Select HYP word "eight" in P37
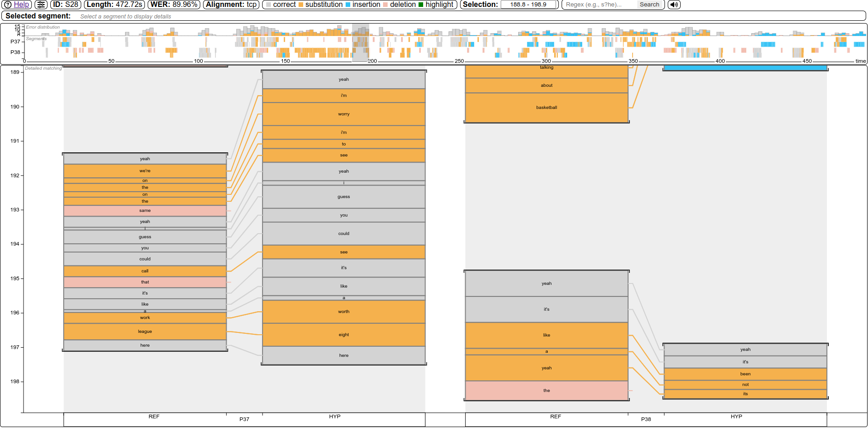 (x=344, y=335)
